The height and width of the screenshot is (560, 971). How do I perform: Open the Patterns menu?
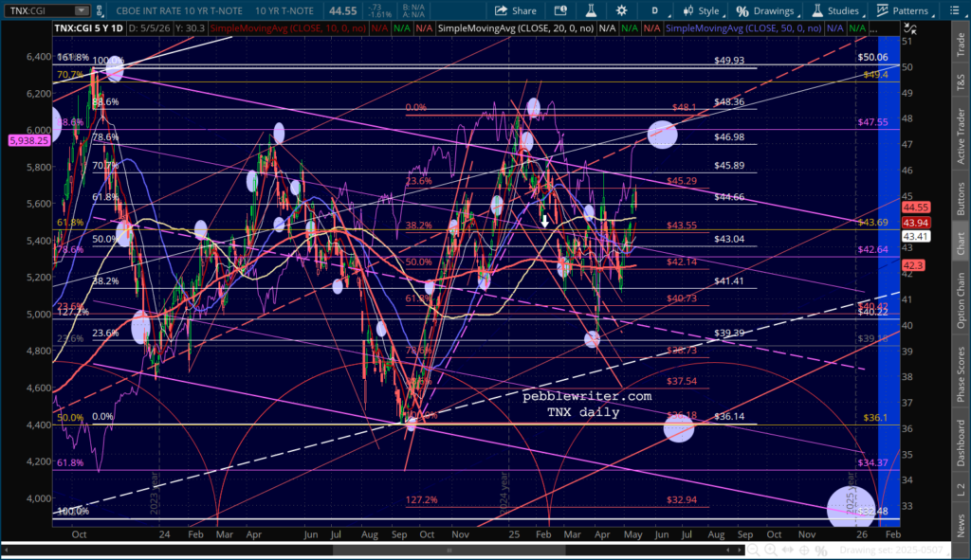point(904,10)
